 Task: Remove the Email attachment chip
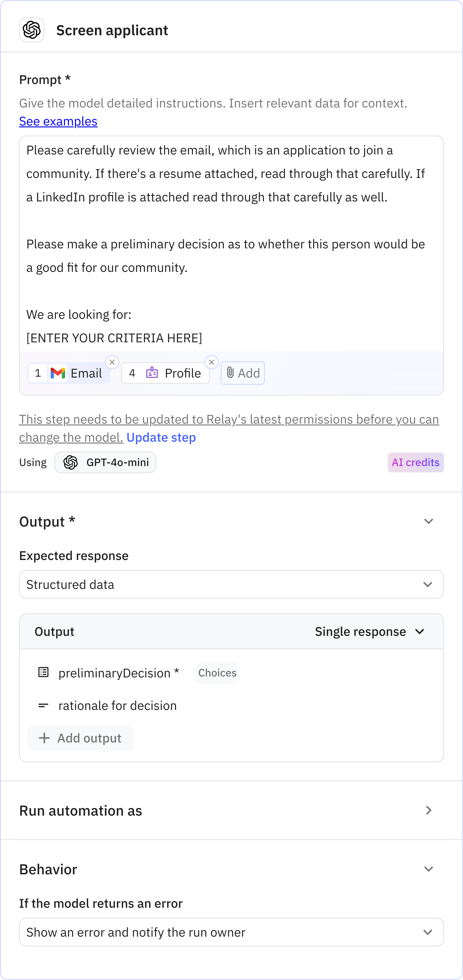click(x=112, y=362)
